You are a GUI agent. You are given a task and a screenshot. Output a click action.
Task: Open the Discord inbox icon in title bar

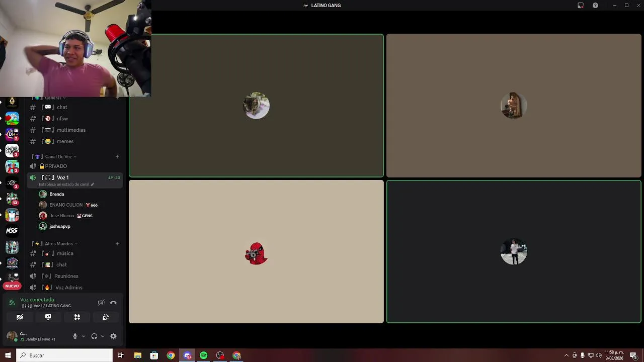click(580, 6)
